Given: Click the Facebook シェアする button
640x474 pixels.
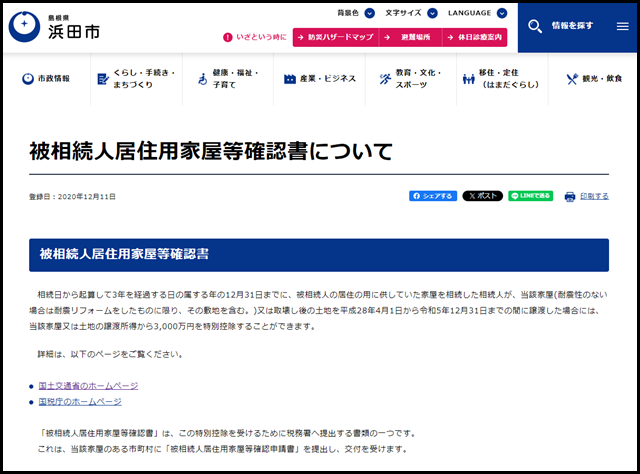Looking at the screenshot, I should (433, 196).
